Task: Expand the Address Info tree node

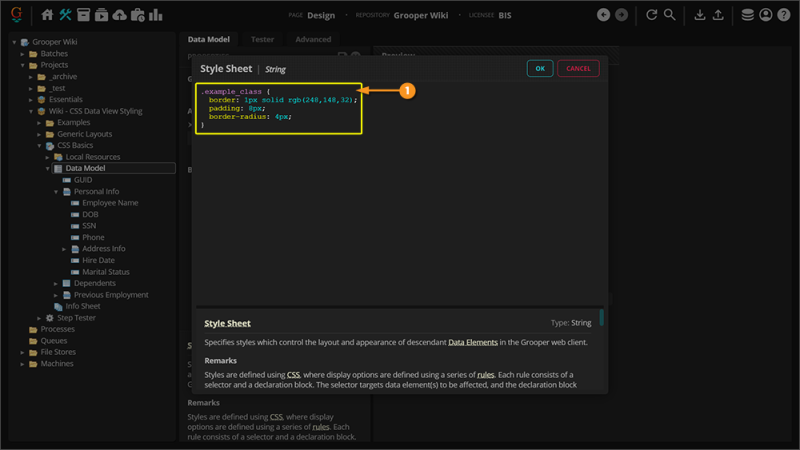Action: pos(65,249)
